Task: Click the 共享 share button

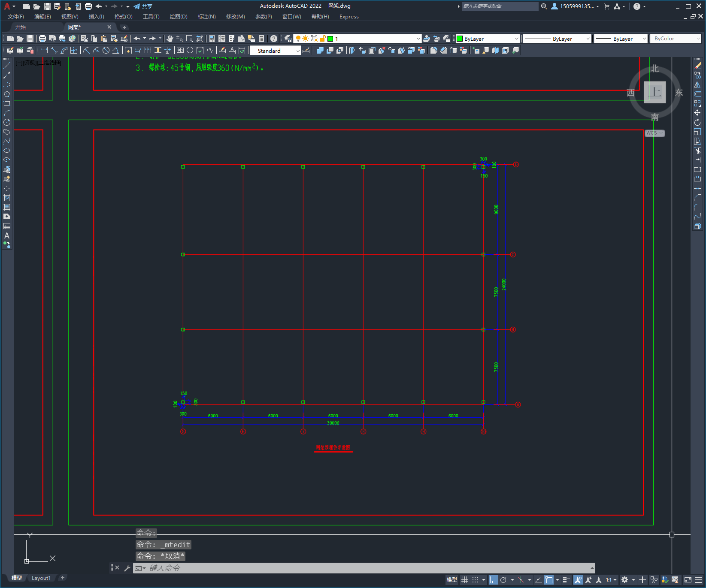Action: click(143, 6)
